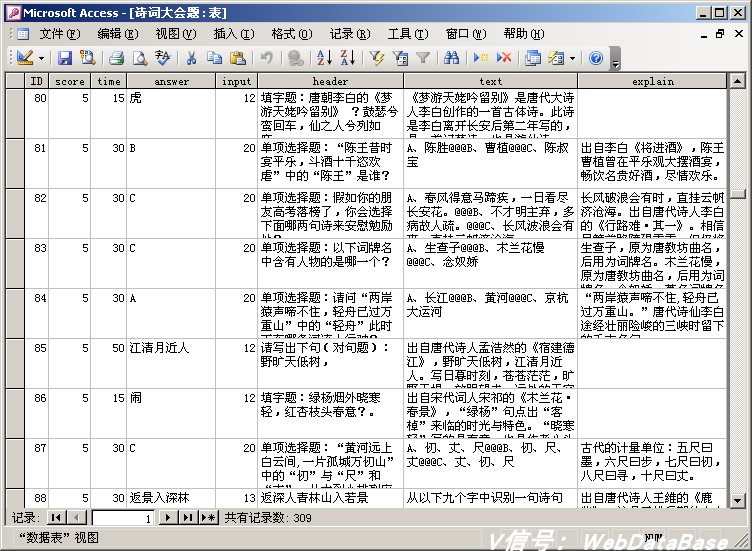Open the 窗口(W) menu

coord(466,34)
